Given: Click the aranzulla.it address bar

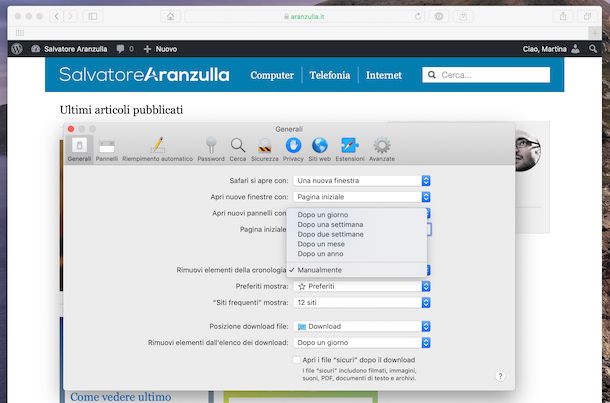Looking at the screenshot, I should (x=305, y=16).
